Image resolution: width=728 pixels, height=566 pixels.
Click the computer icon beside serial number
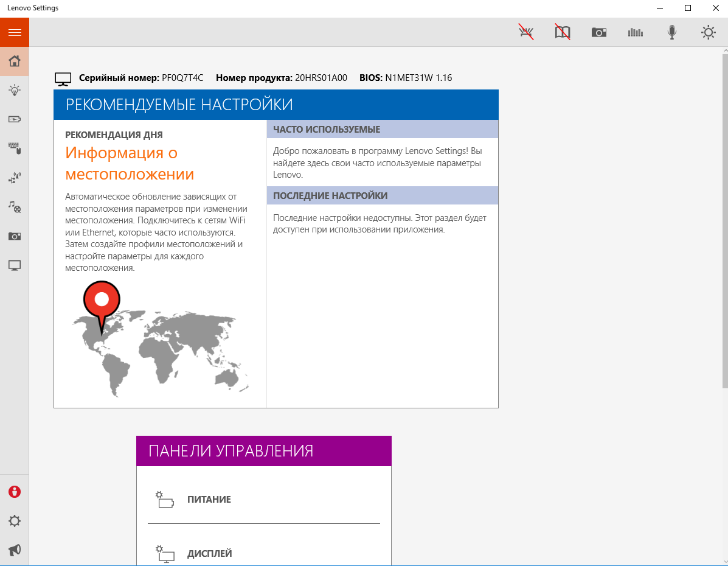pyautogui.click(x=63, y=79)
